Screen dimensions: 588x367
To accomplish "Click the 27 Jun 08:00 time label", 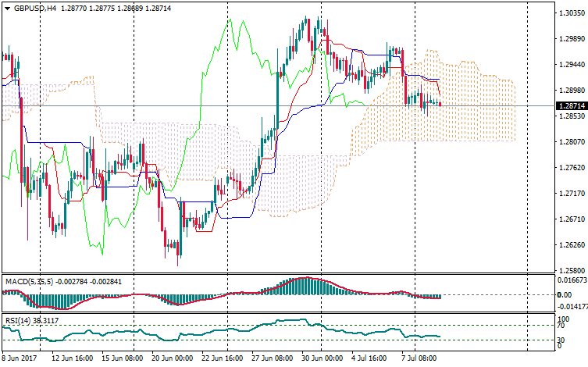I will (x=270, y=358).
